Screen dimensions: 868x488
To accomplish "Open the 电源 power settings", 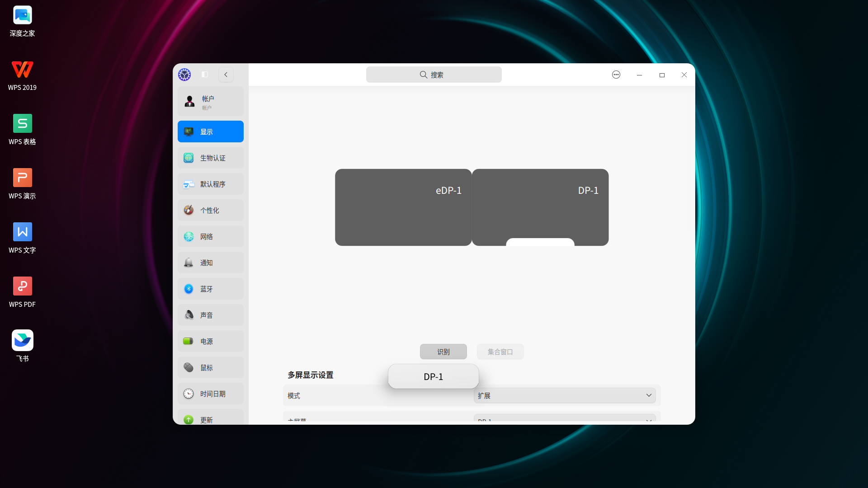I will click(211, 341).
